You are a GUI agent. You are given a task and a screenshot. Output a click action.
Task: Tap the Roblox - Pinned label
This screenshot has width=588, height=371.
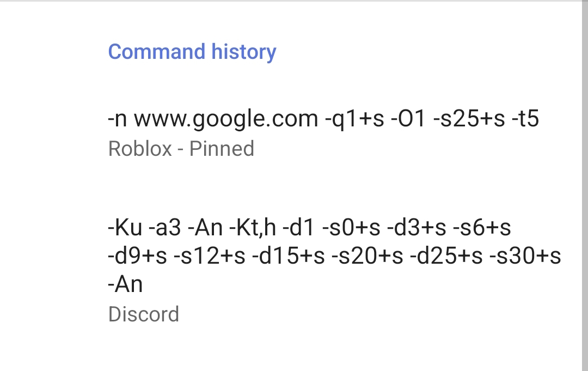181,149
